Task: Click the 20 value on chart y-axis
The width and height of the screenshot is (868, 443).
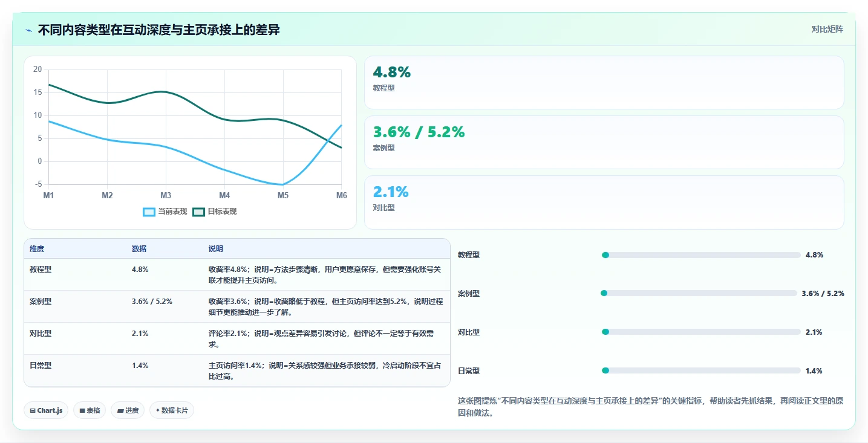Action: click(x=38, y=70)
